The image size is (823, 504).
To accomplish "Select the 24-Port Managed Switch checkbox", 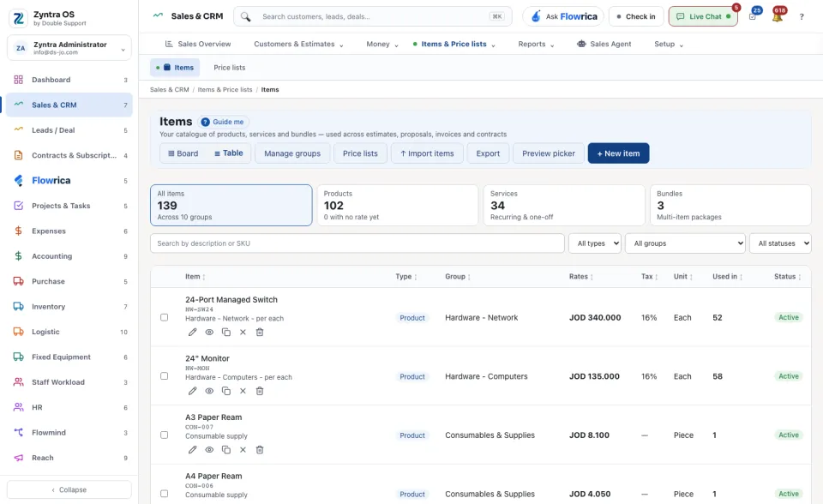I will click(x=165, y=318).
